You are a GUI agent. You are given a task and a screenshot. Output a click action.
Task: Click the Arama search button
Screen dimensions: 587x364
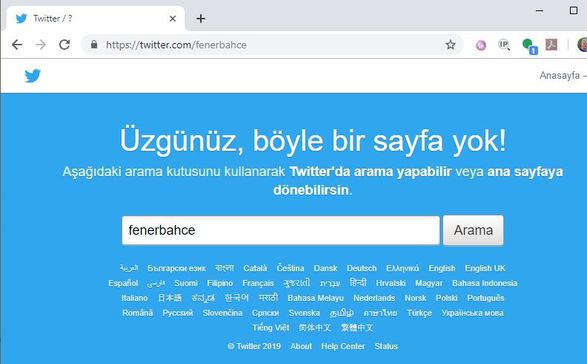tap(473, 230)
